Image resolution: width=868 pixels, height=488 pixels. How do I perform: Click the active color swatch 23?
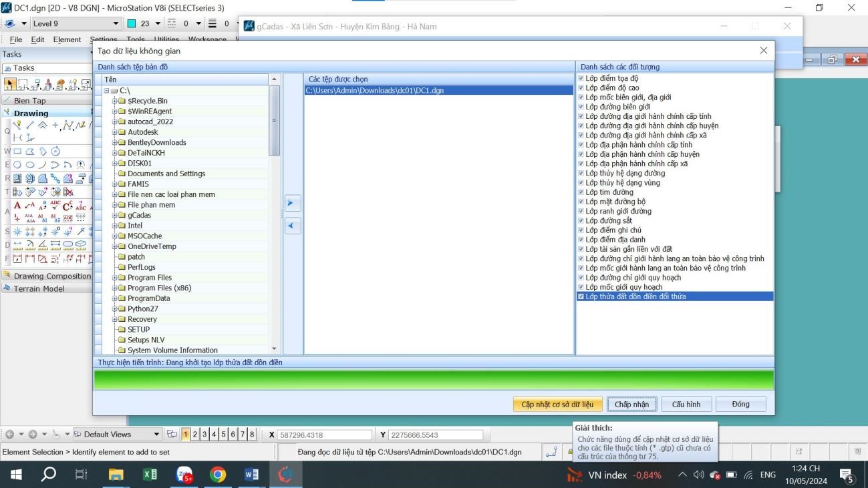click(132, 24)
